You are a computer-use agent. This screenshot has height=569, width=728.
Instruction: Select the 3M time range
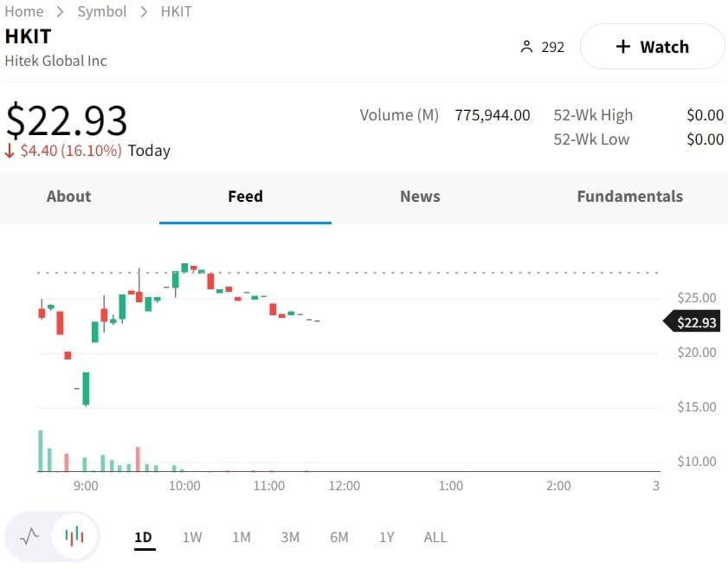pyautogui.click(x=290, y=537)
